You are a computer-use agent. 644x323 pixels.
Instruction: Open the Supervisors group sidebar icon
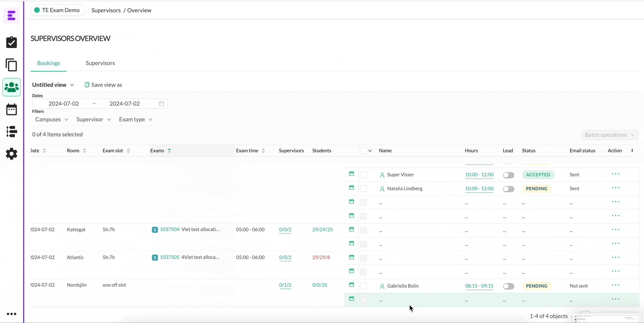[x=11, y=87]
